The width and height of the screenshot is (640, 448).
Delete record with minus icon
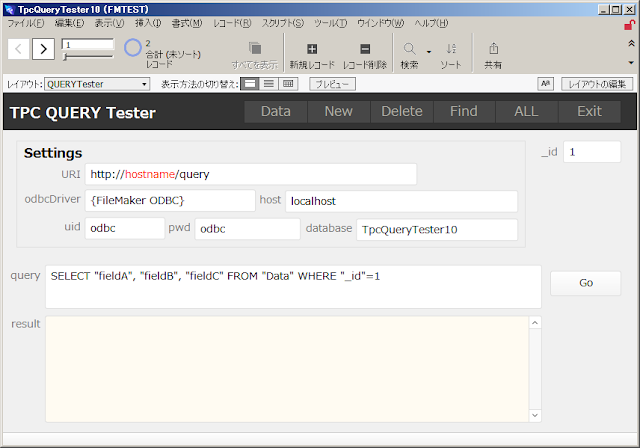click(x=365, y=49)
